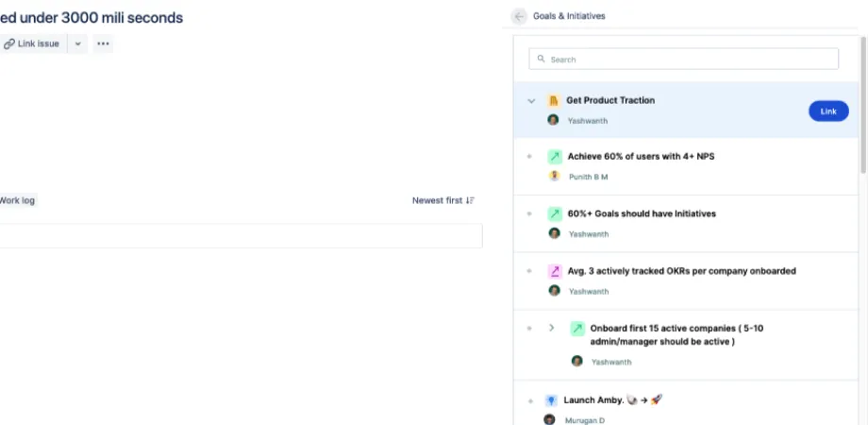The width and height of the screenshot is (868, 425).
Task: Click green arrow icon for Achieve 60% NPS
Action: [x=555, y=157]
